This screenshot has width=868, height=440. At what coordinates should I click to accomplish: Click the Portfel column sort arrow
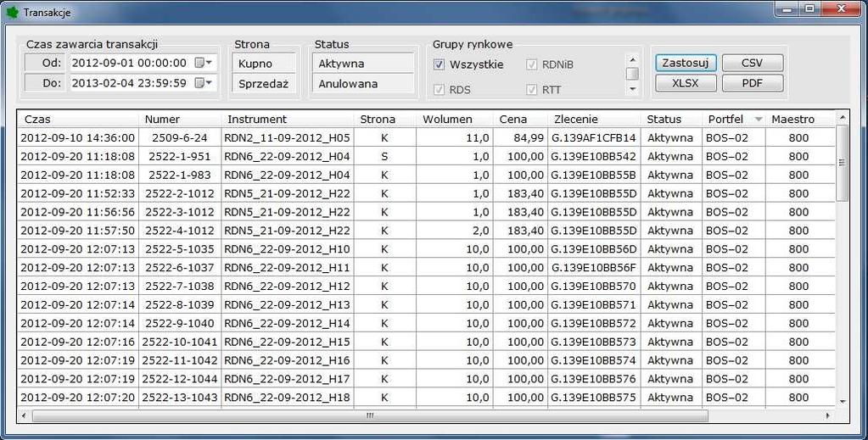pyautogui.click(x=759, y=120)
